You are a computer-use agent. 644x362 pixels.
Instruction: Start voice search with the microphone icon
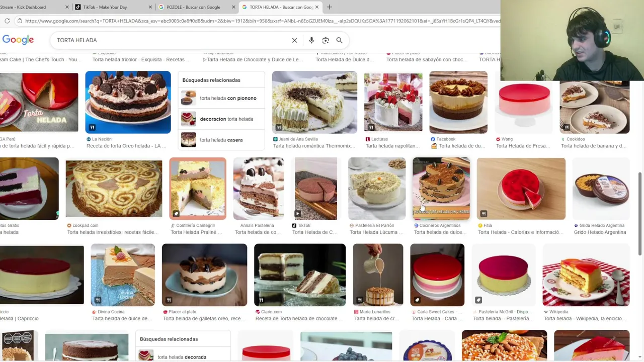click(x=311, y=40)
